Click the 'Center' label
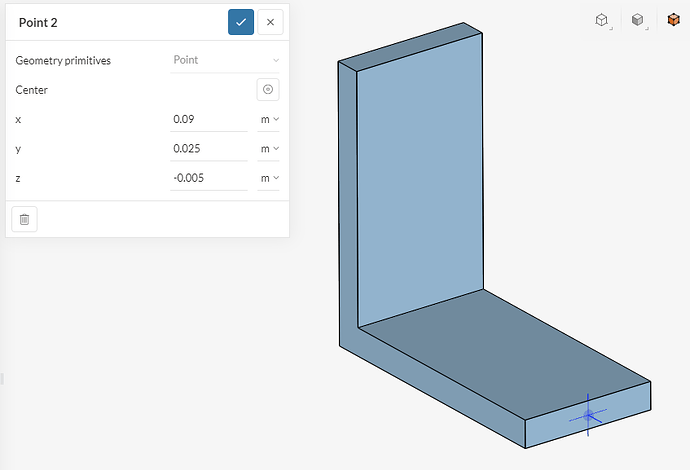The image size is (690, 470). 31,90
